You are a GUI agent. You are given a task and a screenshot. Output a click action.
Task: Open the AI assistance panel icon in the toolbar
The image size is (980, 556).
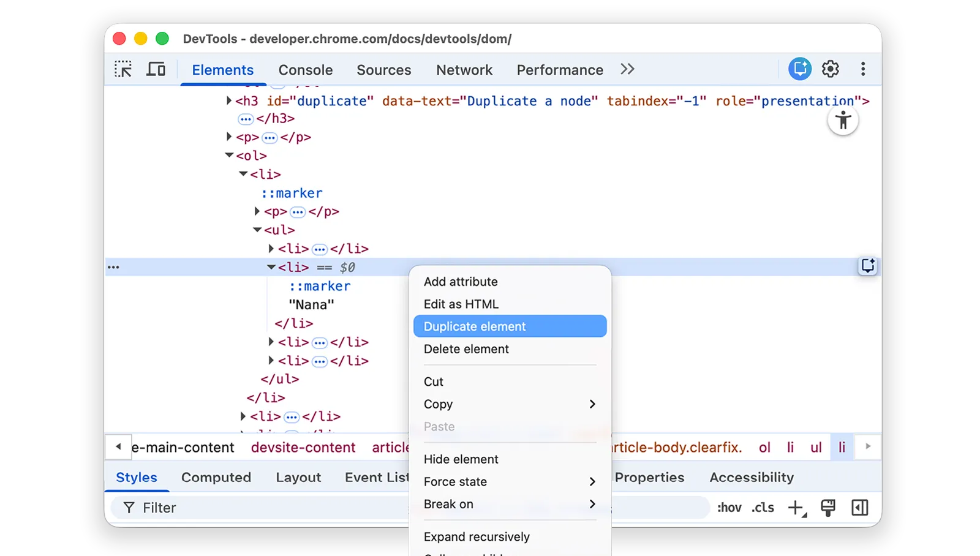tap(799, 69)
